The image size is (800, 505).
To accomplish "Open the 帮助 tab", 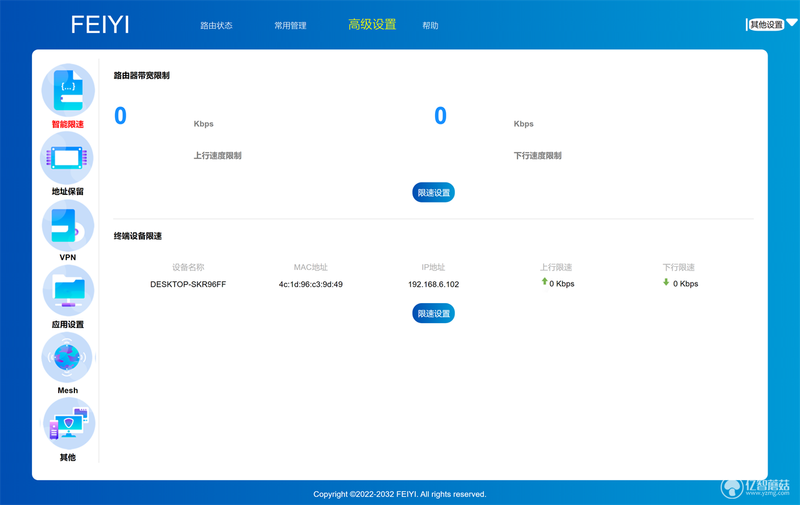I will (x=430, y=26).
